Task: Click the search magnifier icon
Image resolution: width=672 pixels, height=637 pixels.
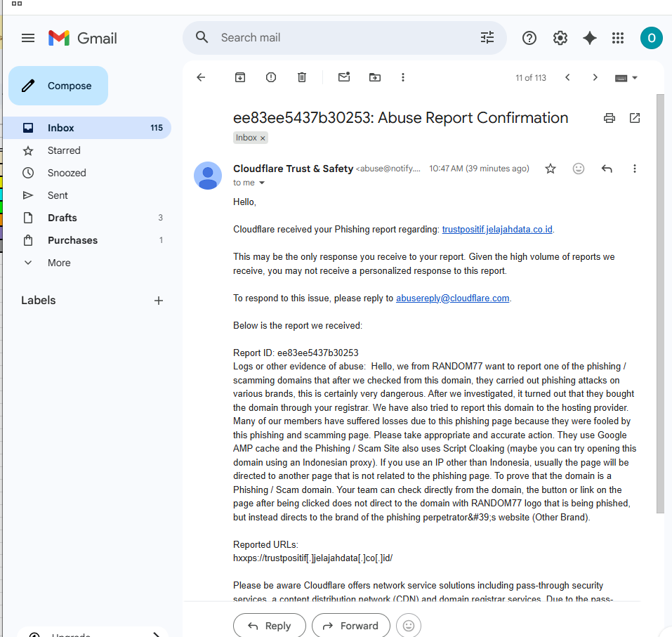Action: 202,37
